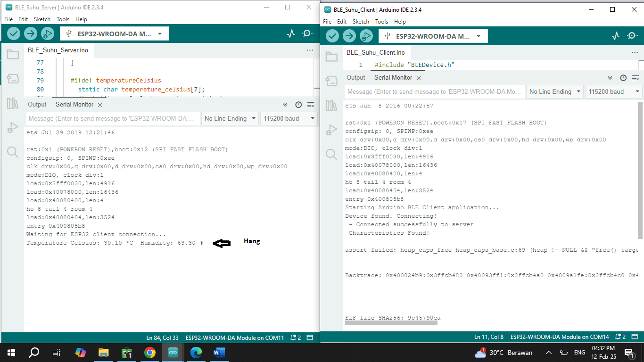This screenshot has height=362, width=644.
Task: Open the Sketchbook sidebar panel
Action: (13, 54)
